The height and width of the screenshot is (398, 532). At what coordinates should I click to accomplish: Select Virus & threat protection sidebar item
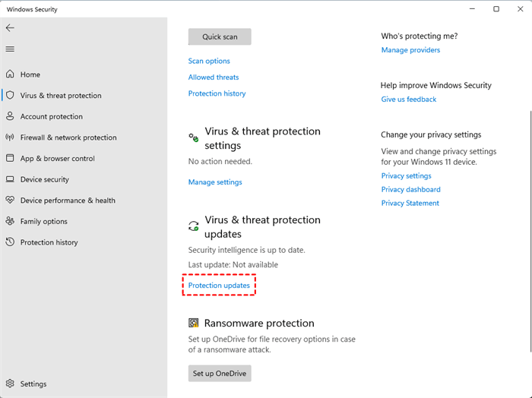pyautogui.click(x=60, y=96)
